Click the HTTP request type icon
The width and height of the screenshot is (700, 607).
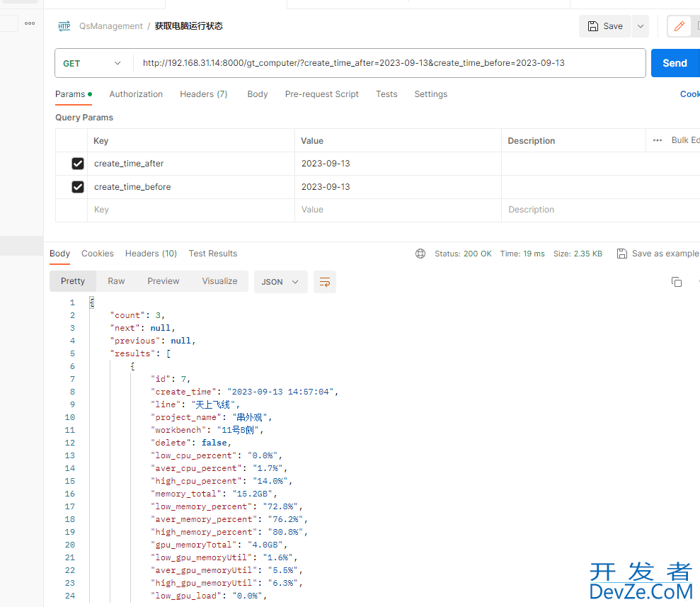click(x=64, y=26)
